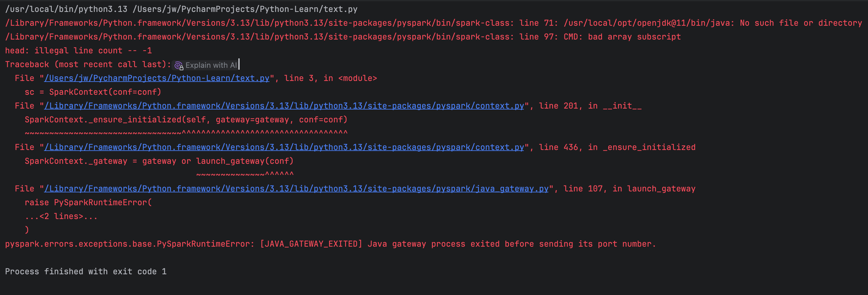This screenshot has height=295, width=868.
Task: Click the 'head: illegal line count -- -1' line
Action: point(79,51)
